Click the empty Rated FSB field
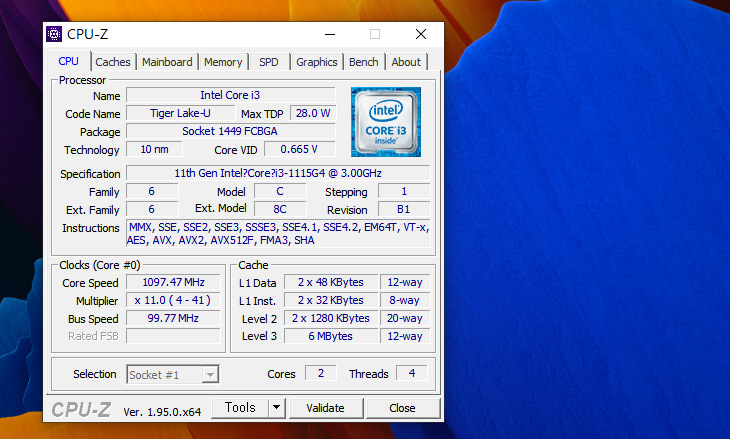Image resolution: width=730 pixels, height=439 pixels. click(x=173, y=336)
